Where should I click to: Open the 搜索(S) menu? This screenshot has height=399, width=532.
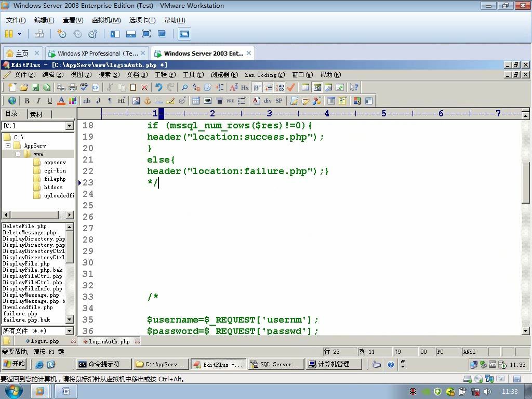tap(109, 75)
